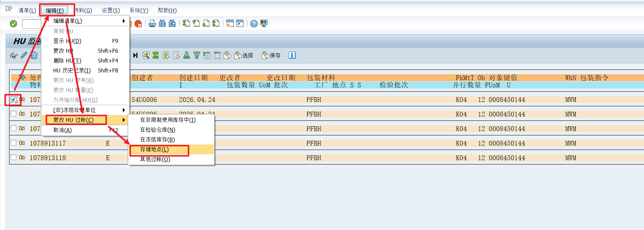The width and height of the screenshot is (644, 230).
Task: Click the expand hierarchy plus icon
Action: (x=207, y=55)
